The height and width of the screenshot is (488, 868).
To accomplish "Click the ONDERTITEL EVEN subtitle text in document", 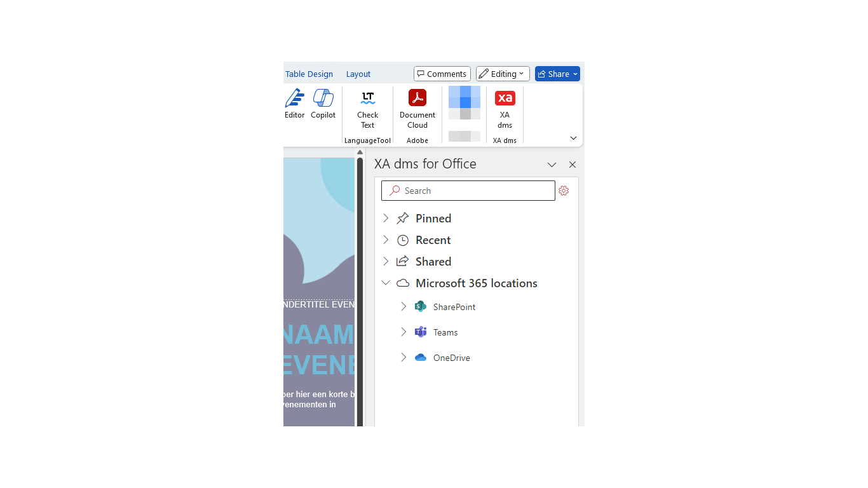I will tap(319, 305).
